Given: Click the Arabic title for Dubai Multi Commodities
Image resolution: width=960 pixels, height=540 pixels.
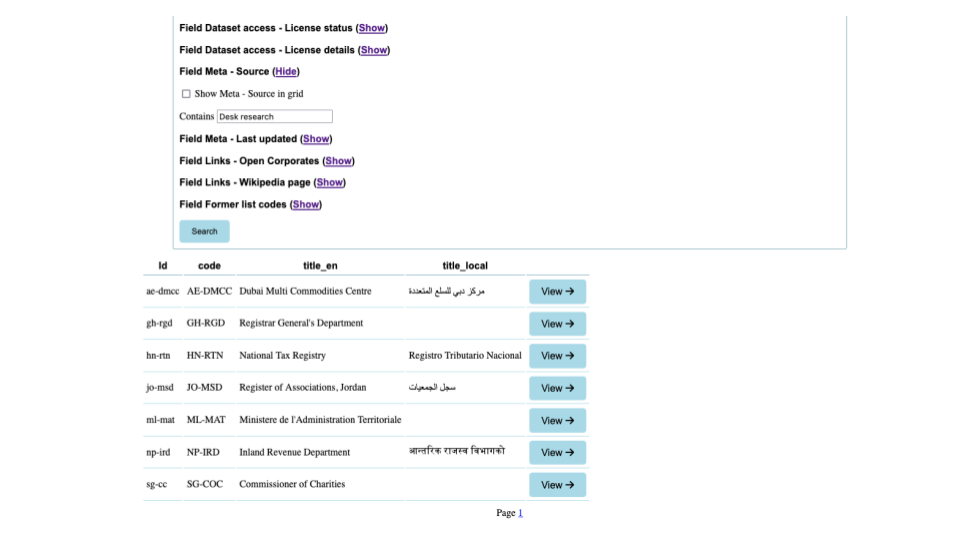Looking at the screenshot, I should pos(446,291).
